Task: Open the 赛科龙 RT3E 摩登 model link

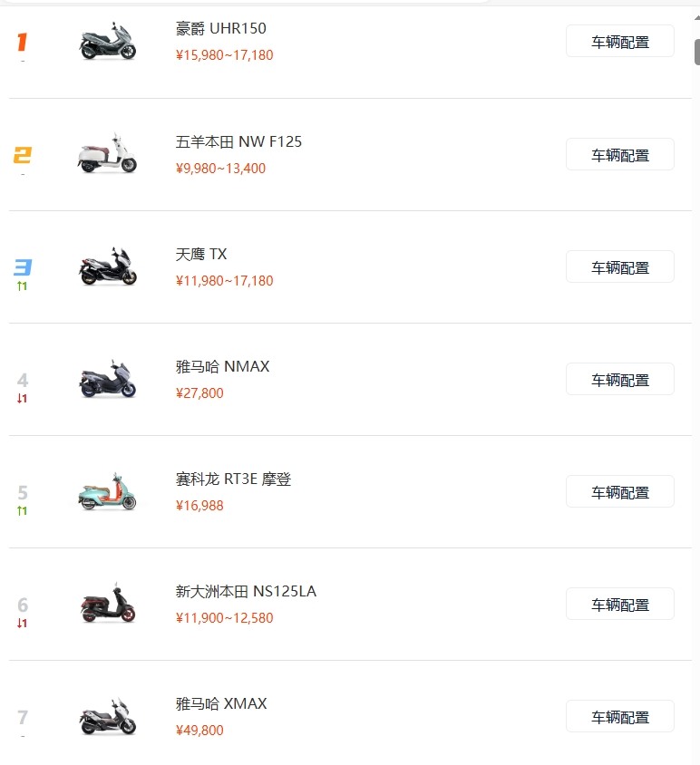Action: click(233, 479)
